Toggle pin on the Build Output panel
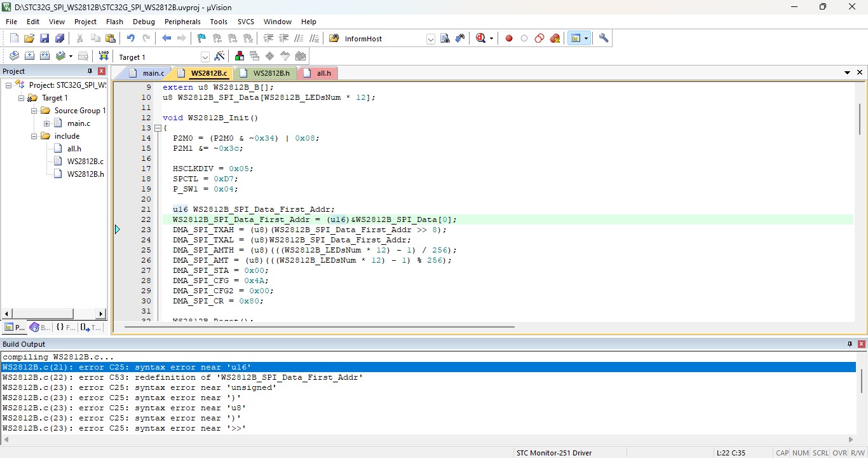 850,344
